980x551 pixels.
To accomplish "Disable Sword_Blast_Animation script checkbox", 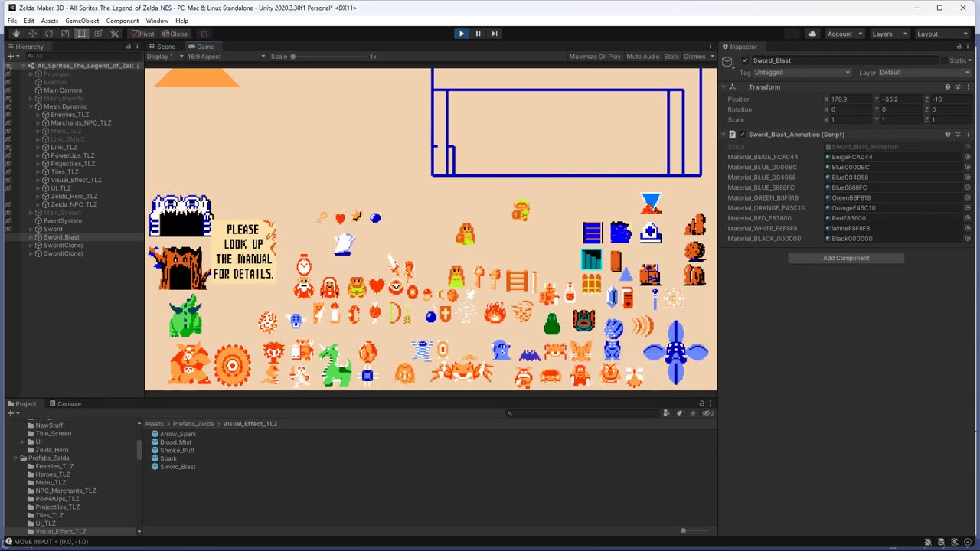I will tap(742, 135).
